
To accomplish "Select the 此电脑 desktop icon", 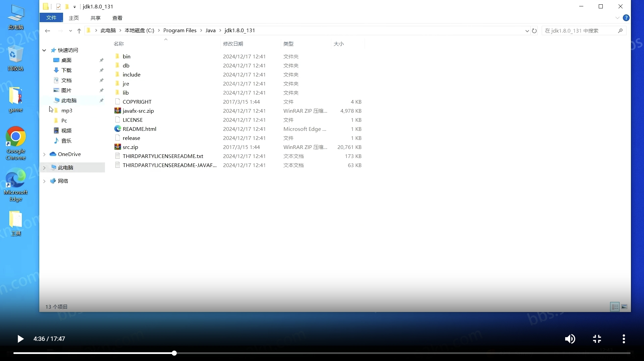I will coord(15,17).
